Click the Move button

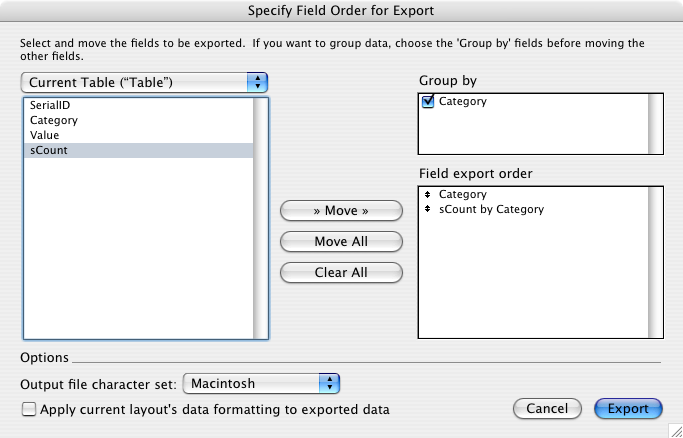click(341, 211)
